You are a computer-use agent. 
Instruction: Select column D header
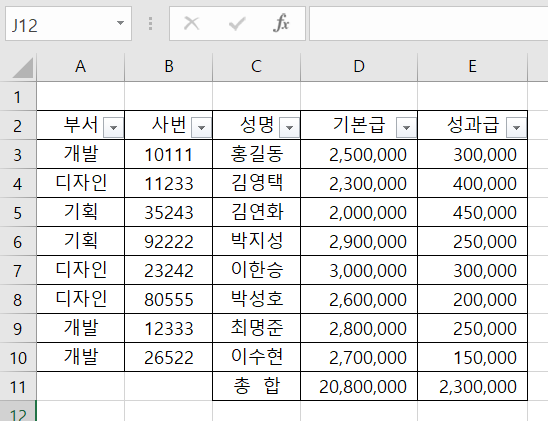click(x=359, y=66)
